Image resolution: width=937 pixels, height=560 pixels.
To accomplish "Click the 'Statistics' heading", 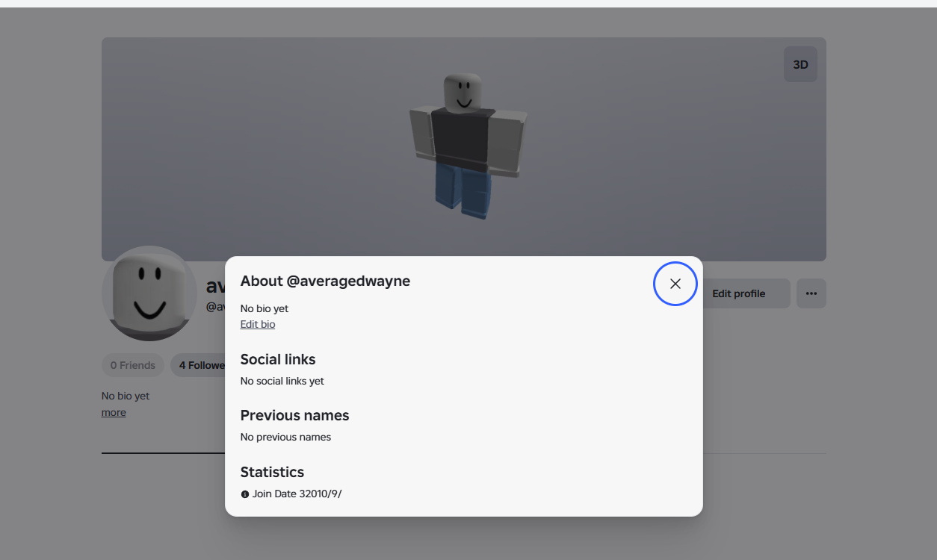I will pos(272,472).
